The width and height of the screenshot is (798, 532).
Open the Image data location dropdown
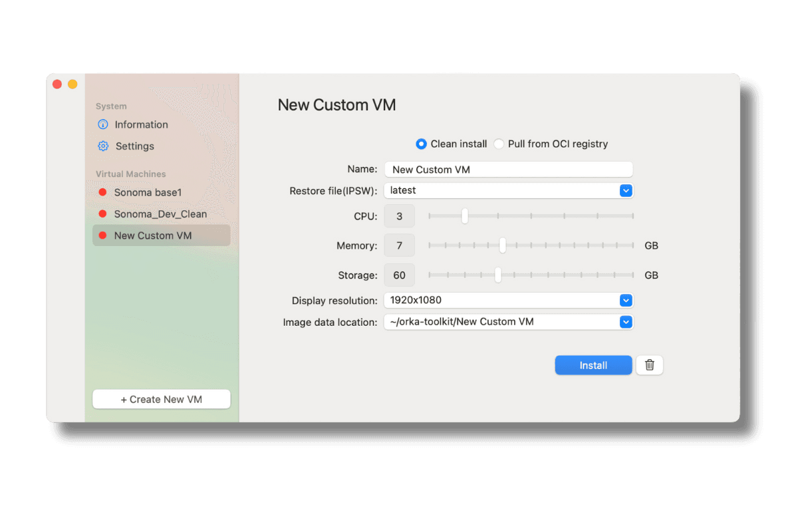point(625,322)
